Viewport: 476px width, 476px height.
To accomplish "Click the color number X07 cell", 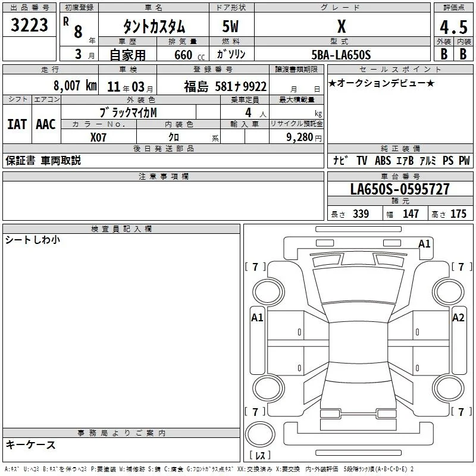I will pos(98,137).
